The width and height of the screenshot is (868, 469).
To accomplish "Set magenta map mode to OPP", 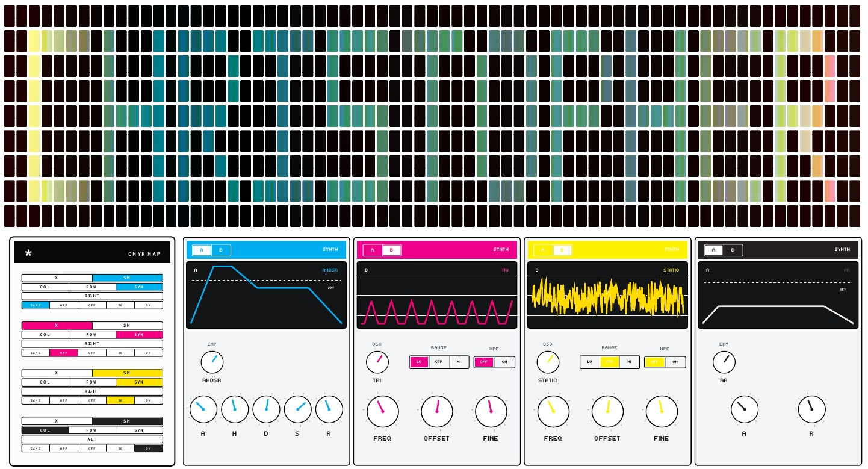I will pyautogui.click(x=64, y=353).
